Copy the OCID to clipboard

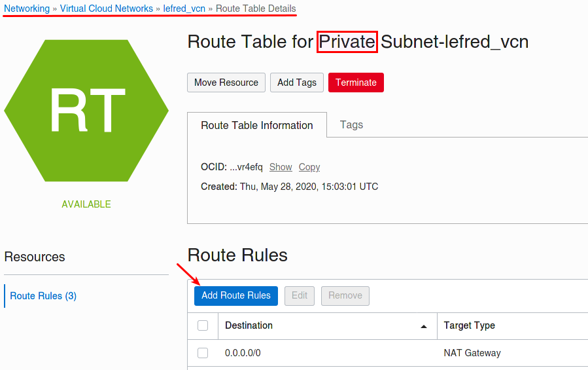click(309, 167)
